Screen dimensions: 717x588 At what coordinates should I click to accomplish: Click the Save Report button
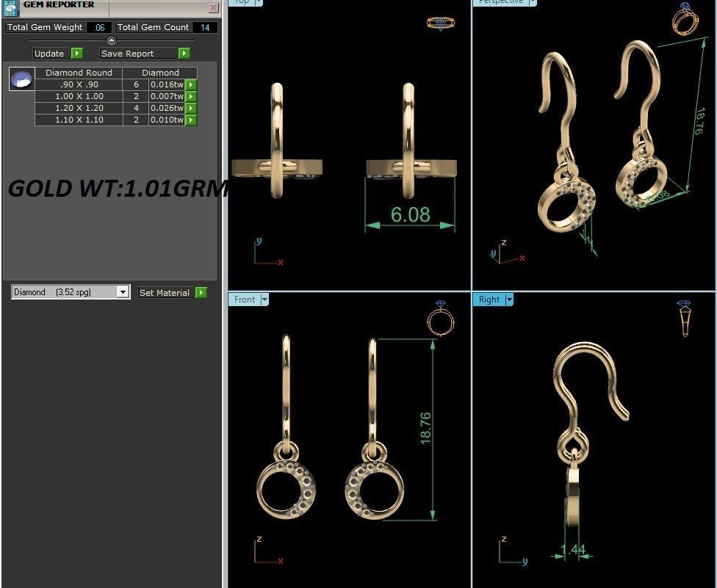pos(137,54)
